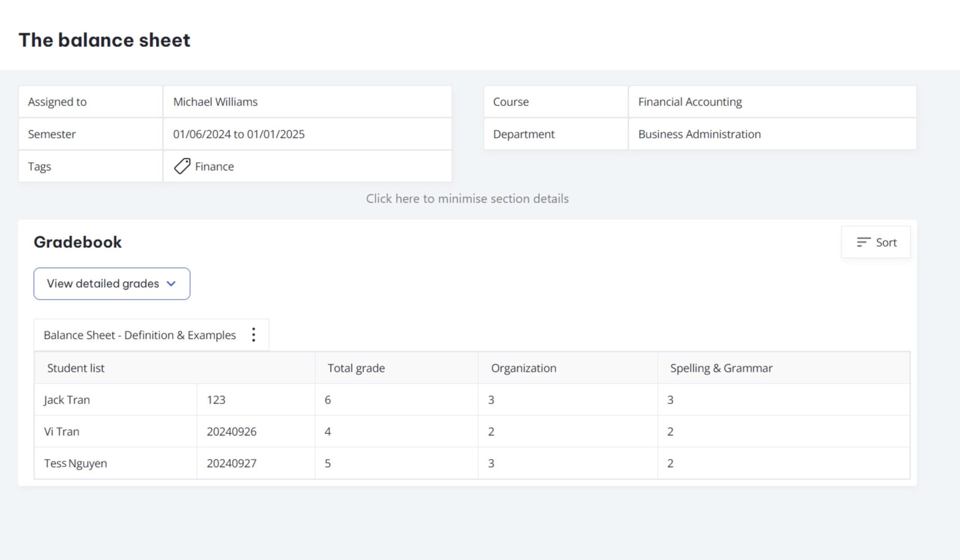Click the Finance tag icon
The height and width of the screenshot is (560, 960).
pos(182,166)
